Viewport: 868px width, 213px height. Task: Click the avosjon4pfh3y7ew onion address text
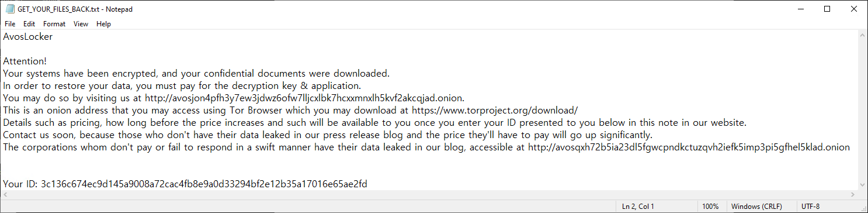304,98
